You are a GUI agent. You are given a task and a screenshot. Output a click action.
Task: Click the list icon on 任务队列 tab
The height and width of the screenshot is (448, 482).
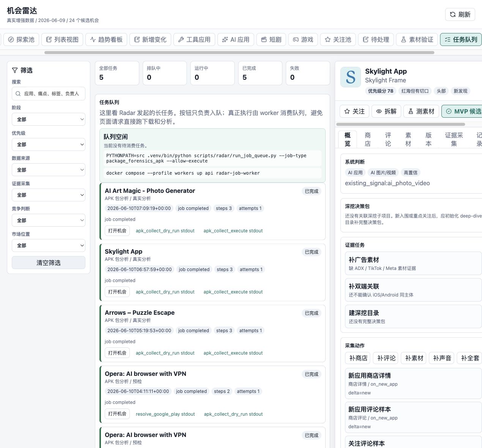click(448, 39)
